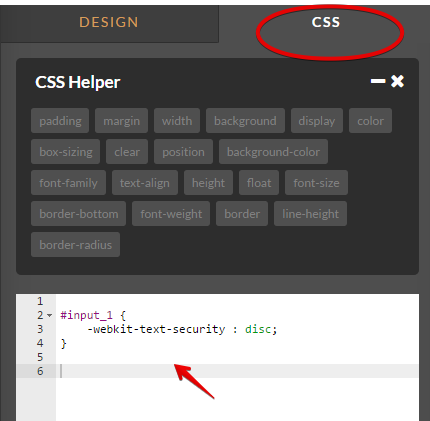This screenshot has width=430, height=421.
Task: Insert the clear property
Action: click(x=127, y=152)
